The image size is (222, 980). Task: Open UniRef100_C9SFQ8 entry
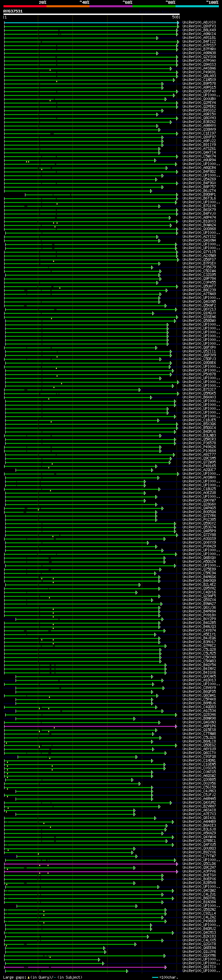click(199, 757)
